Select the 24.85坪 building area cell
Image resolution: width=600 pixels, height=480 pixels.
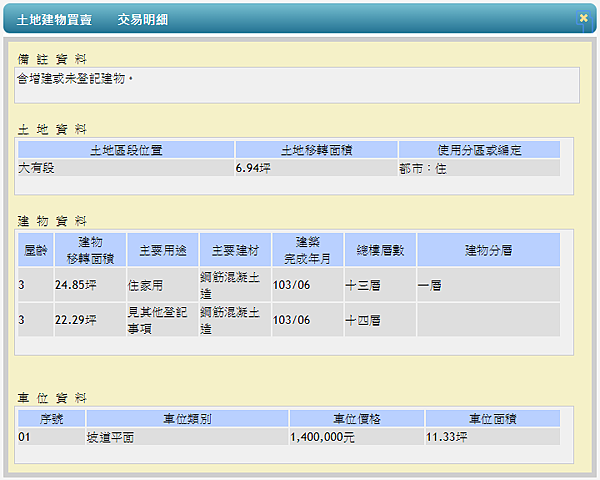point(90,285)
